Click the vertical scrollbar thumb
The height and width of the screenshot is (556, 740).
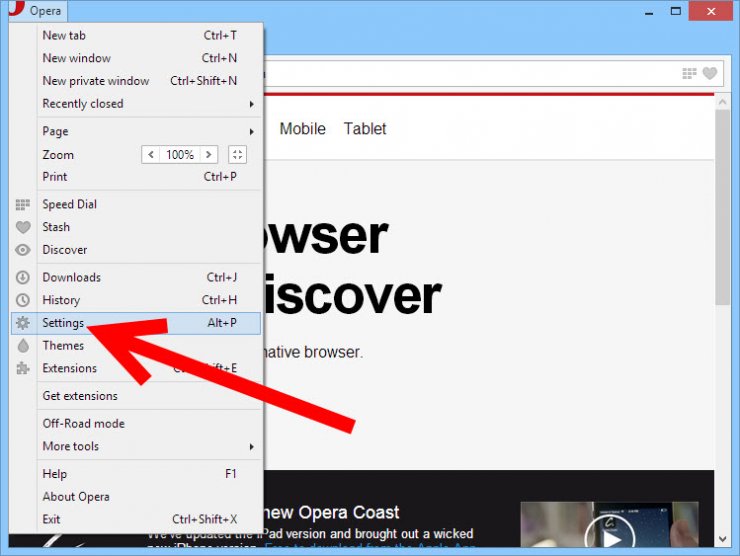click(x=722, y=207)
